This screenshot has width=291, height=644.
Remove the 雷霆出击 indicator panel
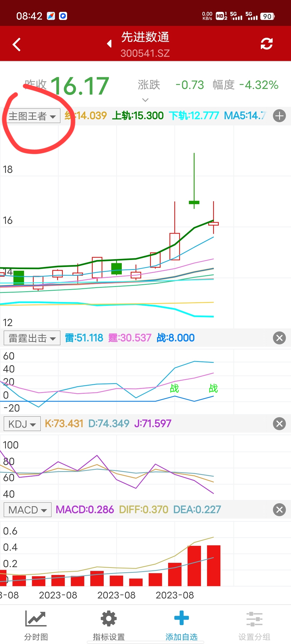pyautogui.click(x=279, y=338)
